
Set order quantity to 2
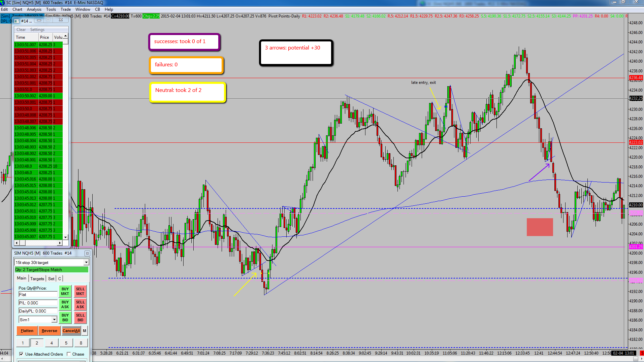[37, 343]
